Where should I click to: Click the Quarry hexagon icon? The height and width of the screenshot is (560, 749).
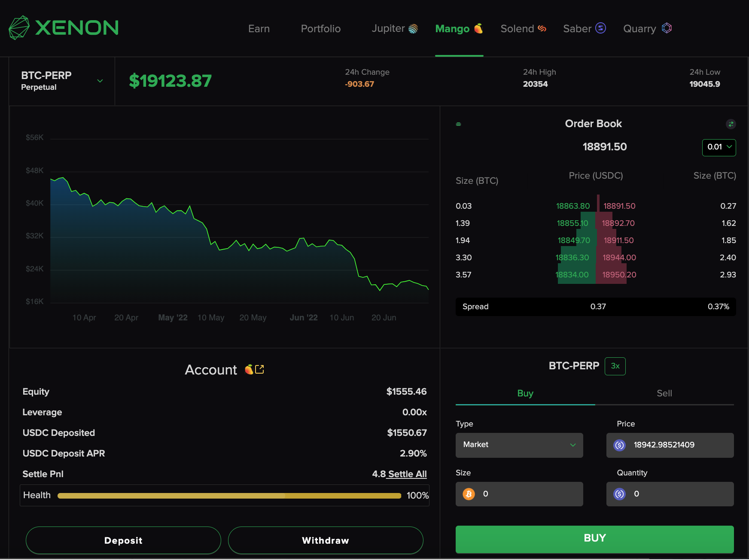(667, 28)
